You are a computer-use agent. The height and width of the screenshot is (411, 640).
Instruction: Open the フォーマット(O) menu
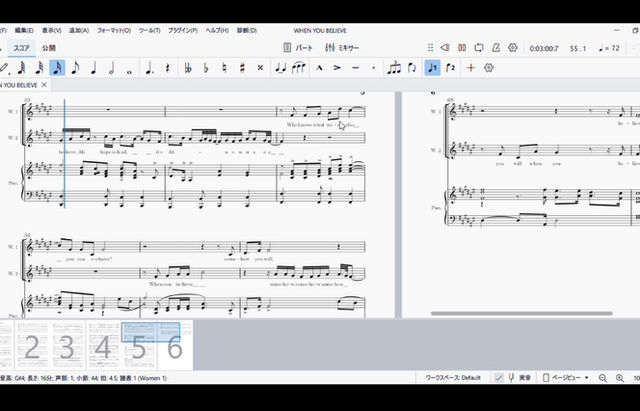coord(114,31)
